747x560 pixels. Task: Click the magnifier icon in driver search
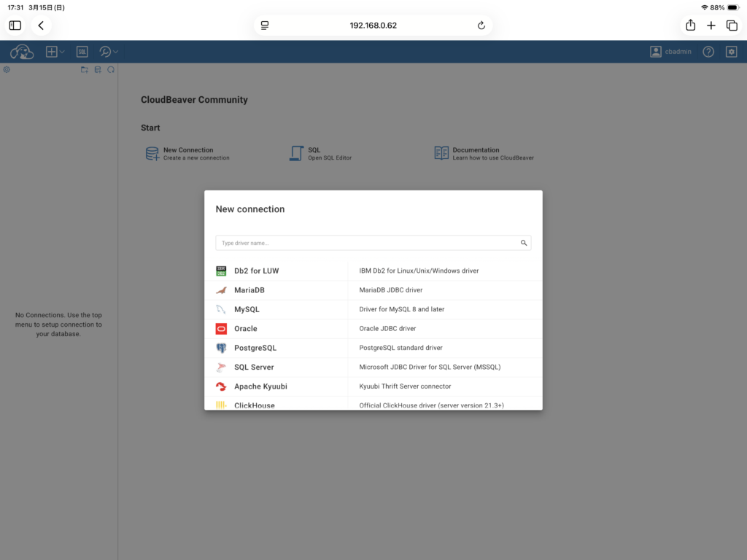[x=524, y=244]
